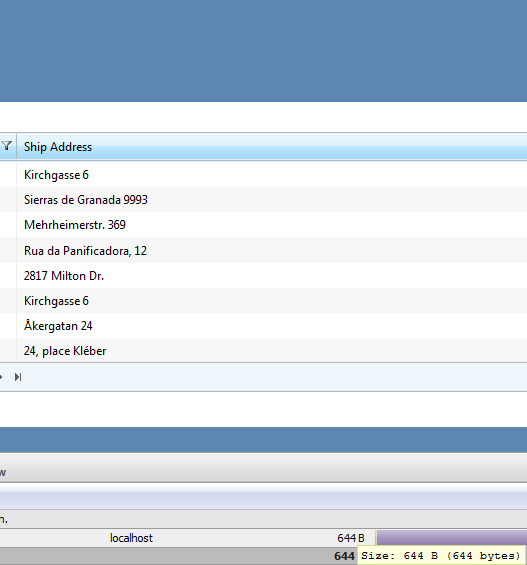Open the filter icon beside Ship Address
The width and height of the screenshot is (527, 565).
pos(7,146)
